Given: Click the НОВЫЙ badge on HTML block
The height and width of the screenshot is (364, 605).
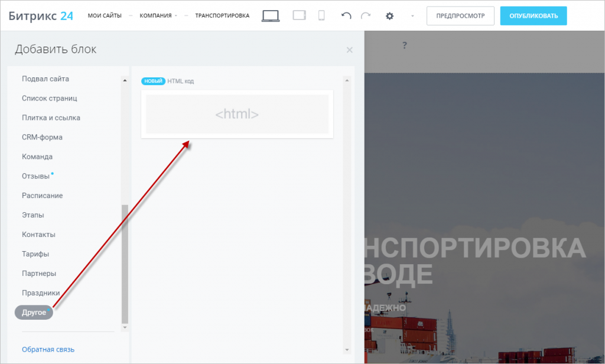Looking at the screenshot, I should [153, 81].
